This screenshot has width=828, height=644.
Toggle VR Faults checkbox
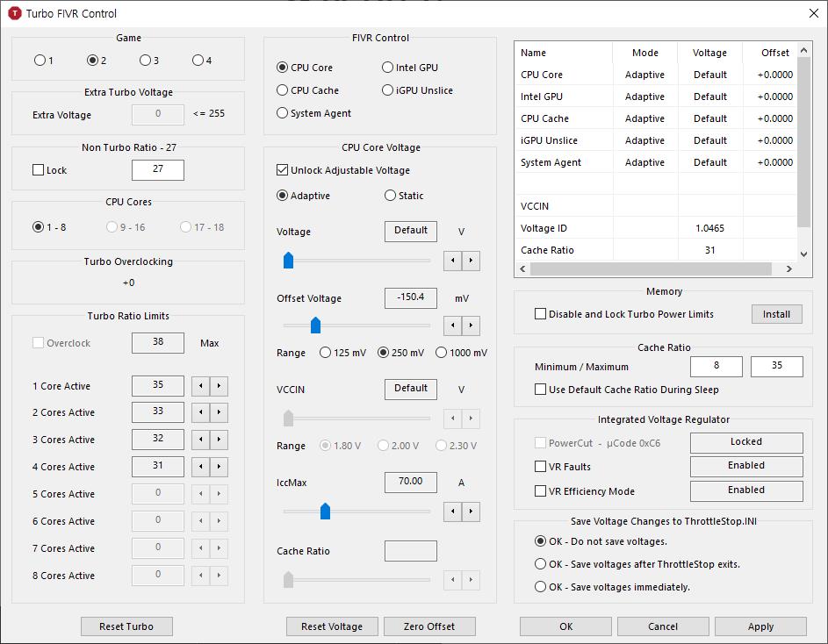[540, 467]
